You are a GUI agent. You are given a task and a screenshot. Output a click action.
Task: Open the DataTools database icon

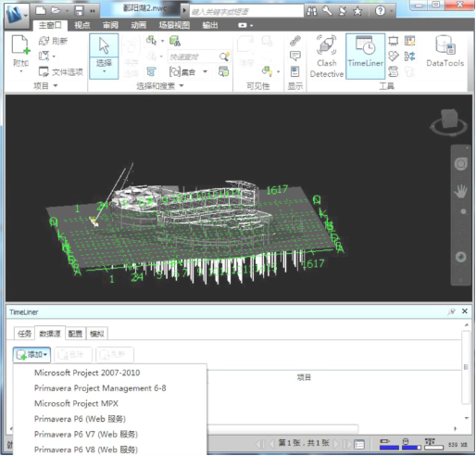point(445,51)
